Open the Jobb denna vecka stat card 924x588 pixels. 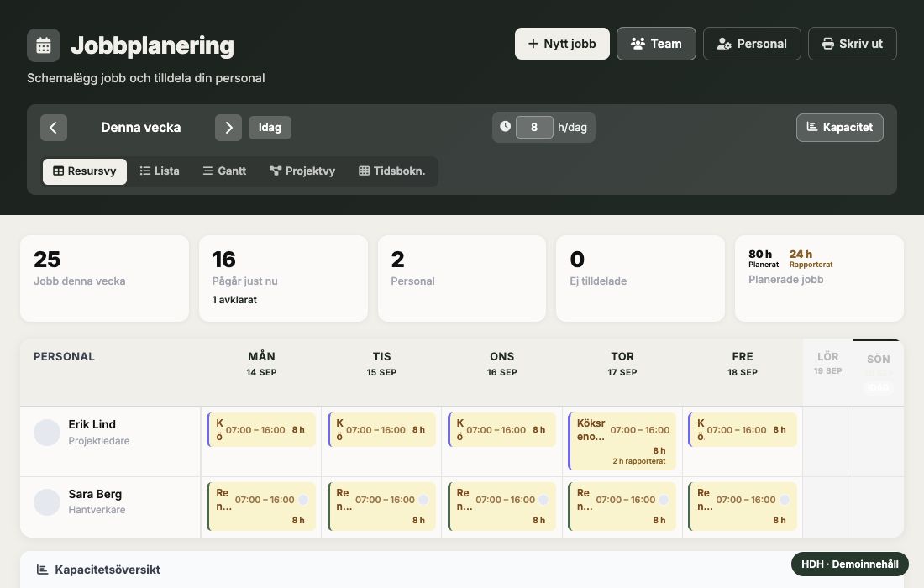pyautogui.click(x=105, y=279)
